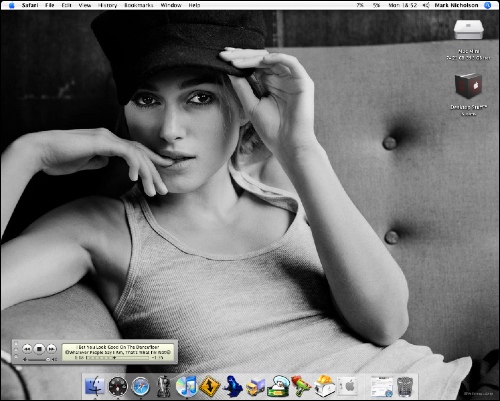Skip to the previous track in iTunes mini player
This screenshot has height=401, width=500.
[27, 349]
